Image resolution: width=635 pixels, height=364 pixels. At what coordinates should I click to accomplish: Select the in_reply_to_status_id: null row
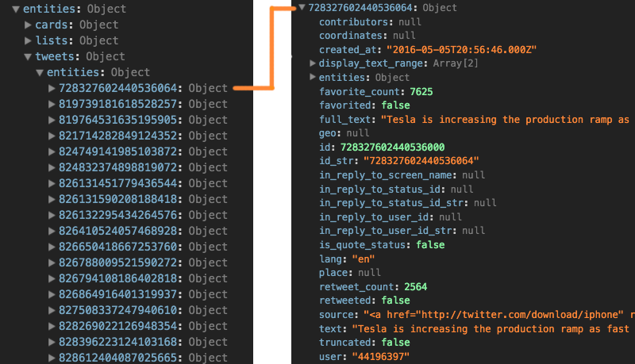pyautogui.click(x=396, y=190)
